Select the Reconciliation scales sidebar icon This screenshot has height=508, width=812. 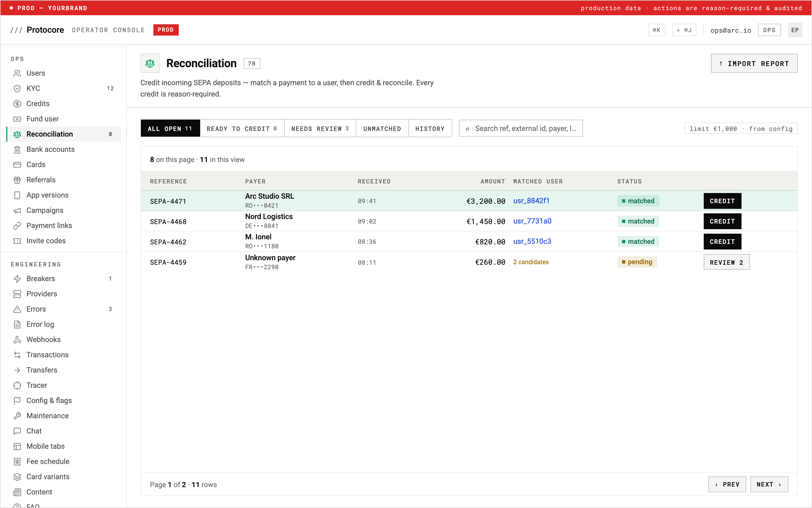pyautogui.click(x=17, y=134)
